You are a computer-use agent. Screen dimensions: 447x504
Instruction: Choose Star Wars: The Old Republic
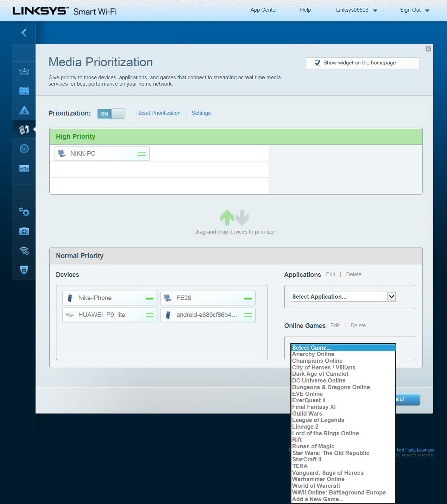[344, 453]
